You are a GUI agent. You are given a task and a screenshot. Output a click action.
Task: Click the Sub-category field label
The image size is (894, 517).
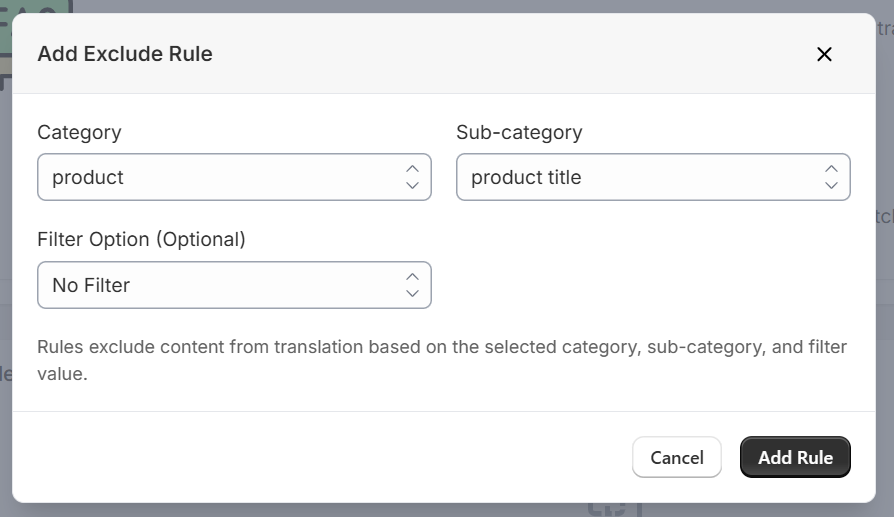click(519, 132)
